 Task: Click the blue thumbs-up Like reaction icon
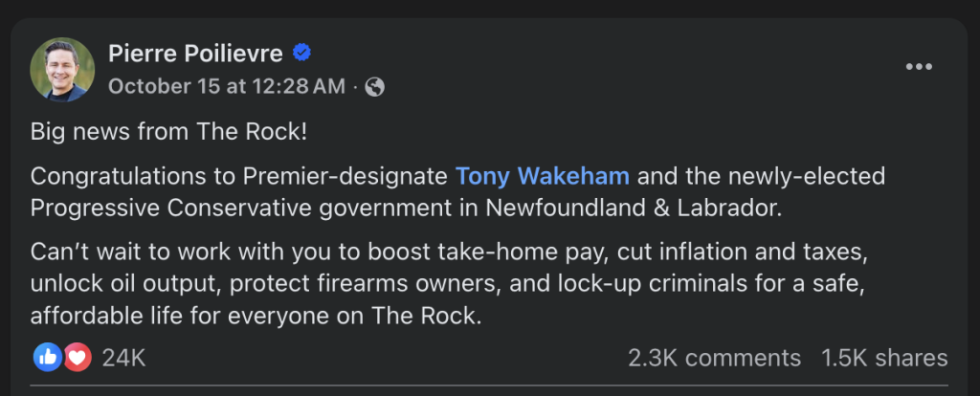(x=48, y=358)
